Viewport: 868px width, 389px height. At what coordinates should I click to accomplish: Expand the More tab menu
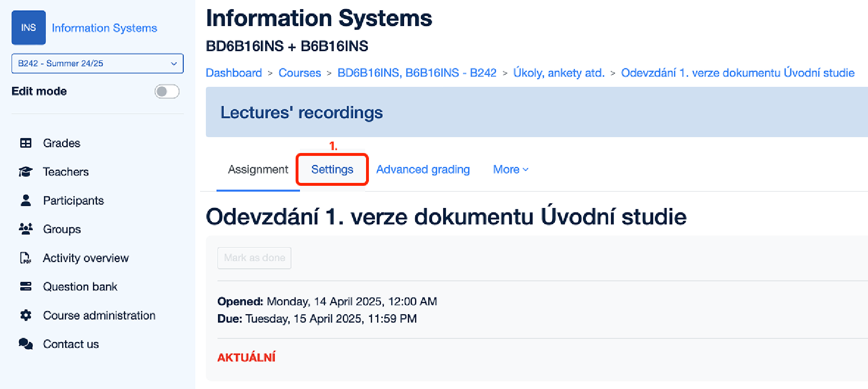coord(511,169)
